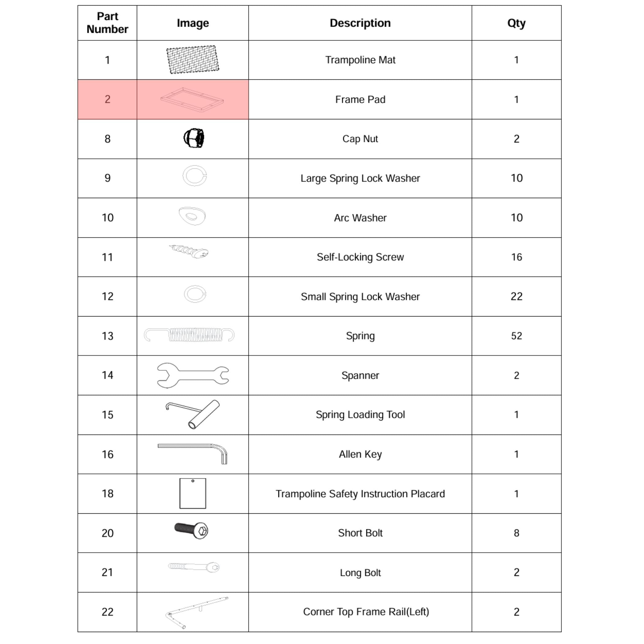
Task: Click the Corner Top Frame Rail image
Action: (196, 612)
